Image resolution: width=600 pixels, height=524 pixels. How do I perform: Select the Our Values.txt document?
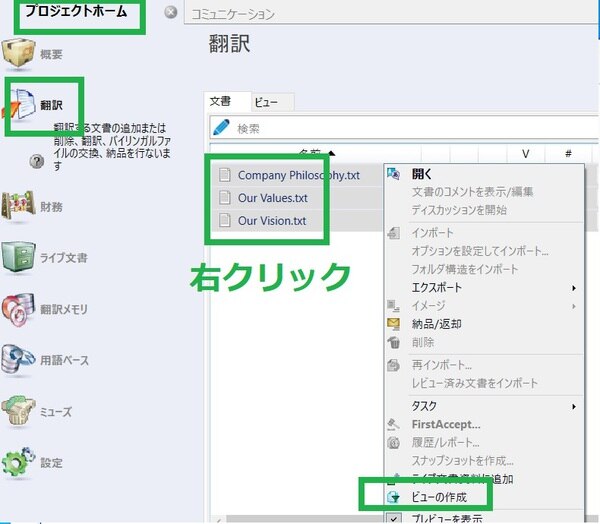[x=272, y=198]
